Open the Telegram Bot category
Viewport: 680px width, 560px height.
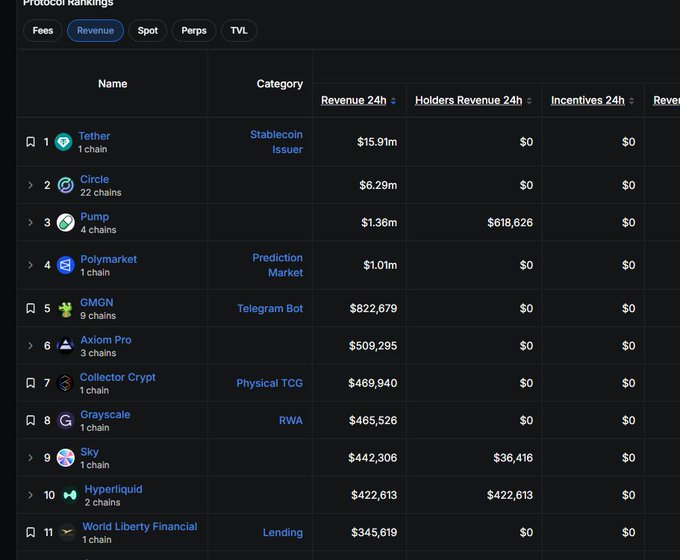270,308
